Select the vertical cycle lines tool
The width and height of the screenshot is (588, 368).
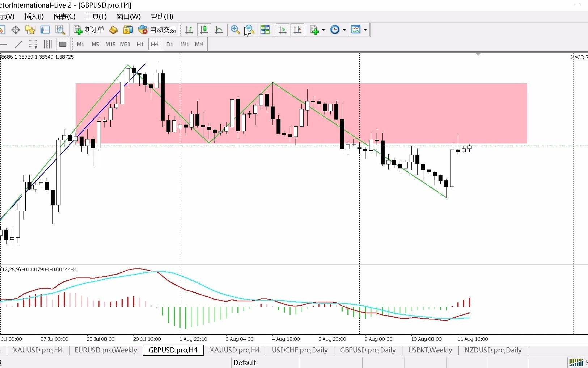click(48, 44)
